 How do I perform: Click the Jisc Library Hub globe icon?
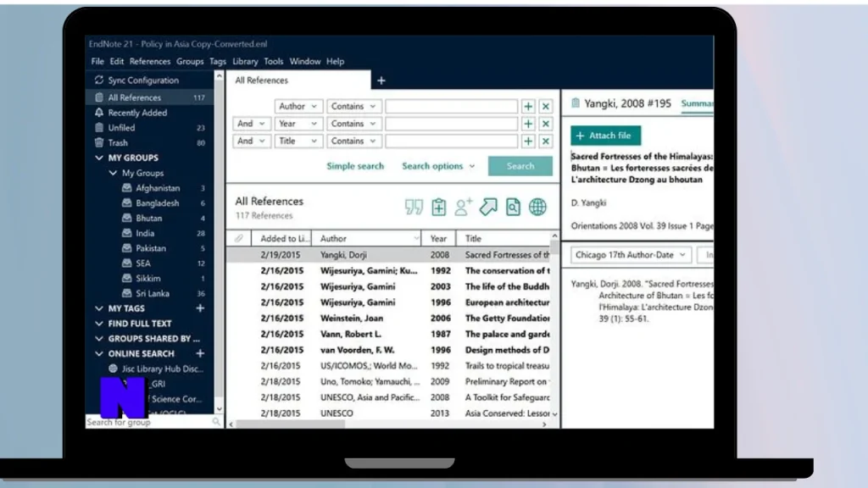(113, 369)
